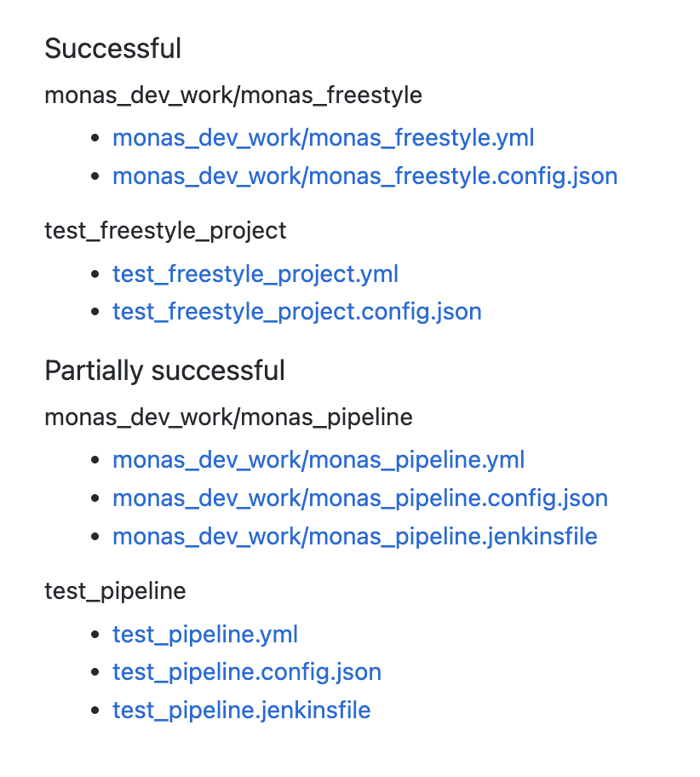Open monas_dev_work/monas_pipeline.jenkinsfile link
Image resolution: width=700 pixels, height=777 pixels.
tap(355, 537)
